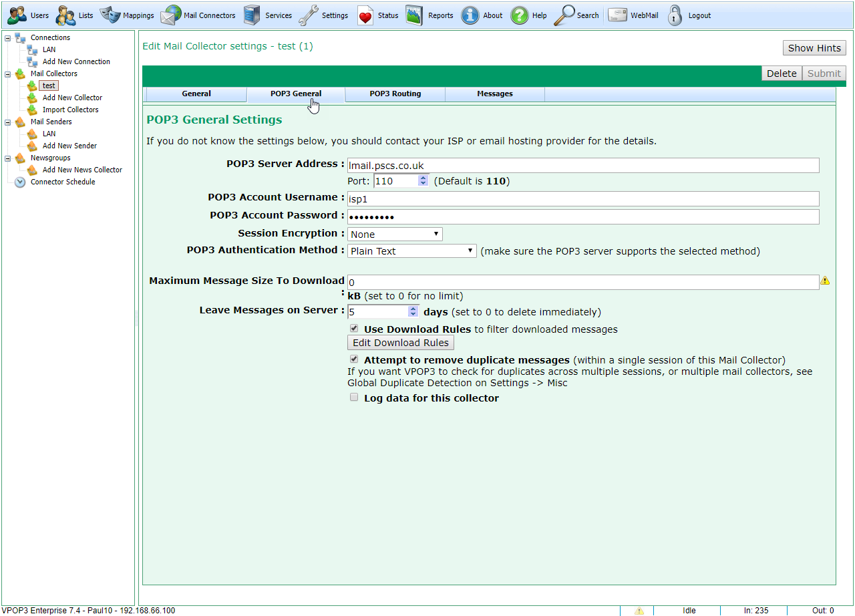Viewport: 855px width, 616px height.
Task: Click the Show Hints button
Action: [814, 47]
